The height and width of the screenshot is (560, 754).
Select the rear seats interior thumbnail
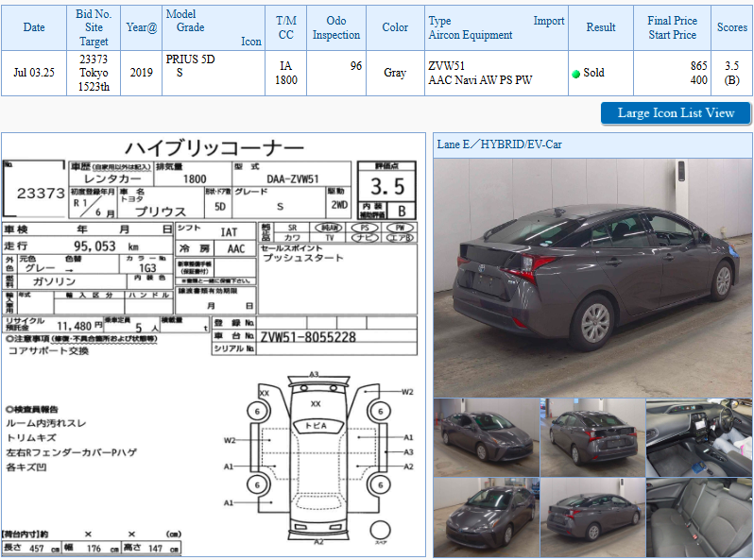pos(698,518)
